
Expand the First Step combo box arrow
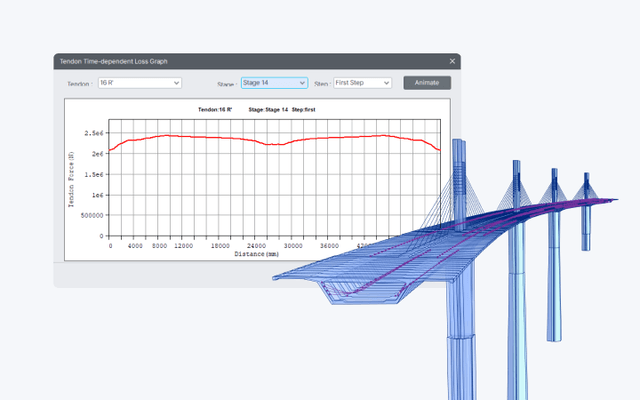tap(386, 83)
